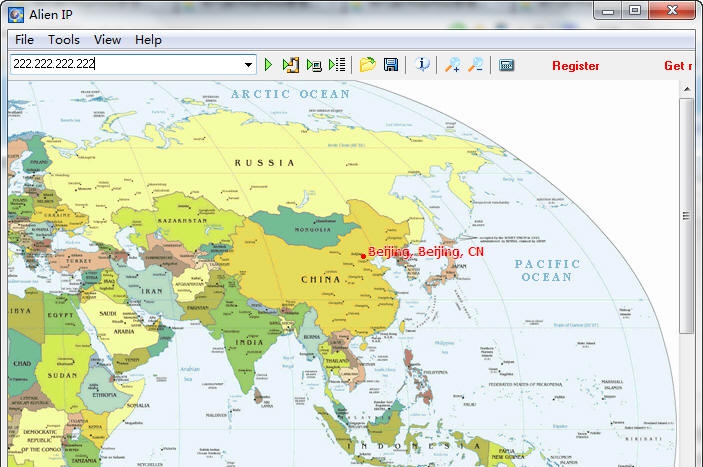
Task: Open the Tools menu
Action: coord(64,40)
